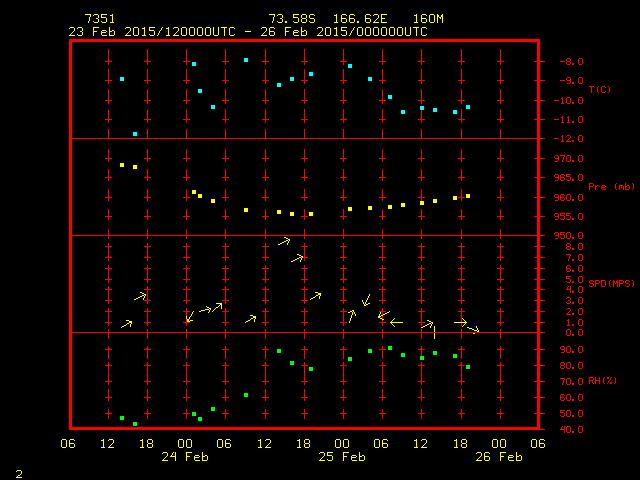Click the lowest cyan temperature data point
The image size is (640, 480).
135,133
